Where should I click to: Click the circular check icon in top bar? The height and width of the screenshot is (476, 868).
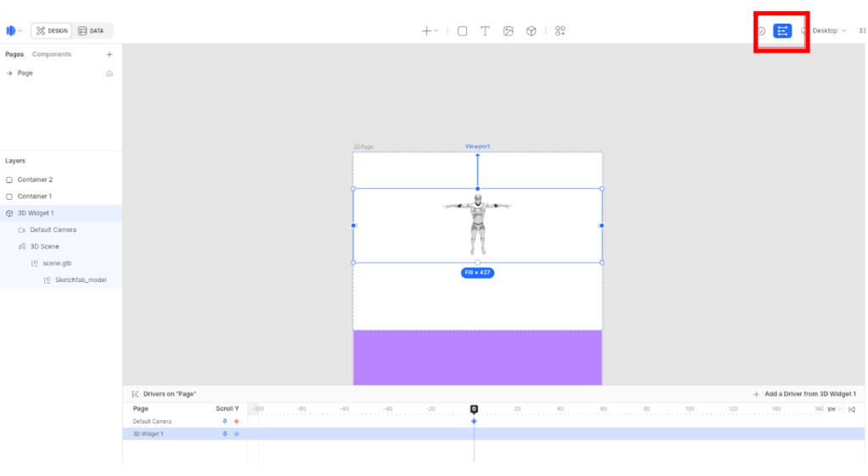[761, 31]
